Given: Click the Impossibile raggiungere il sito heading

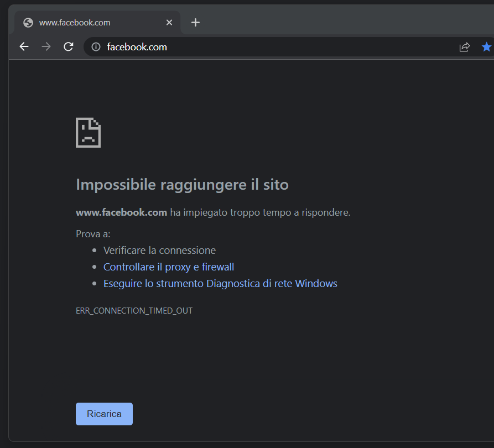Looking at the screenshot, I should point(182,184).
